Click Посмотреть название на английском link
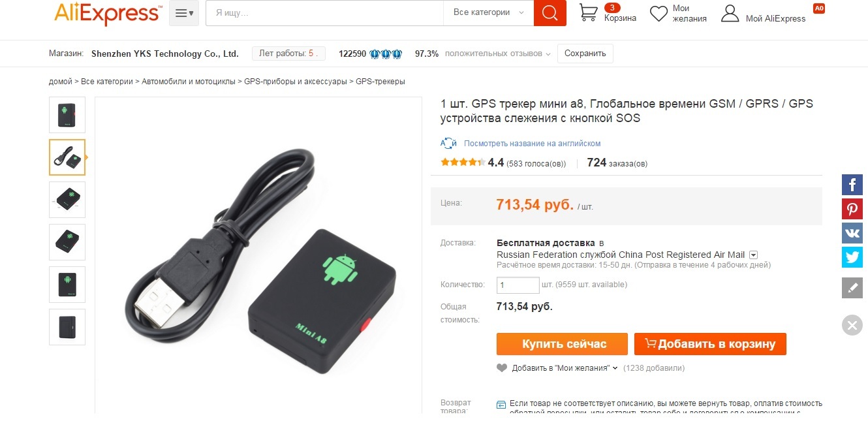The width and height of the screenshot is (868, 423). tap(532, 144)
